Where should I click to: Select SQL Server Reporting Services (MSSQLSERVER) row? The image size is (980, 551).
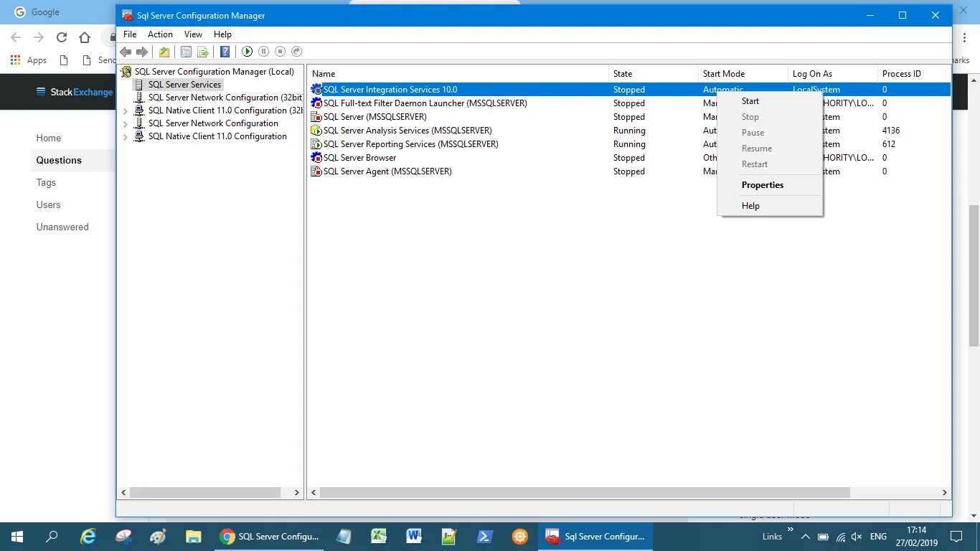[629, 144]
